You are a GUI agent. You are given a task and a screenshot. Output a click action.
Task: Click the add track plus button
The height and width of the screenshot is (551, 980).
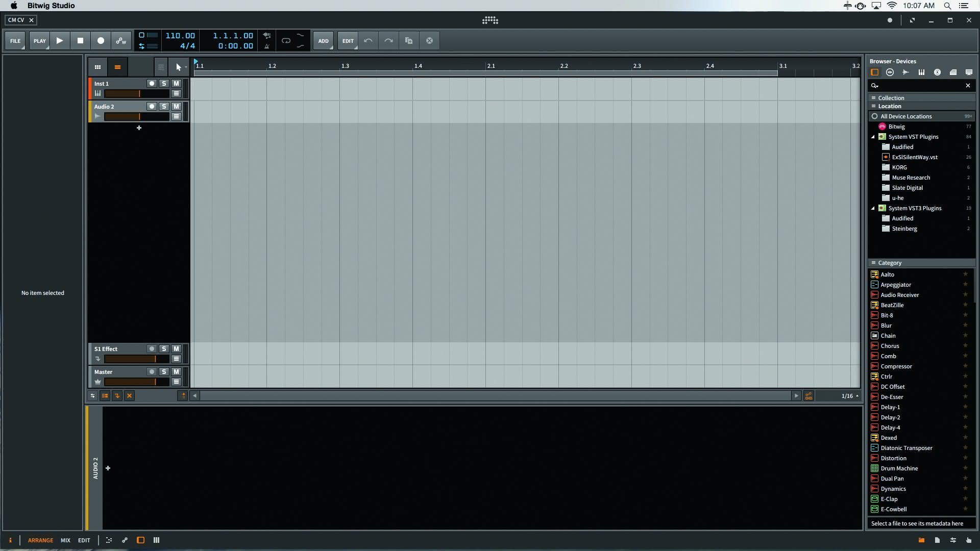pyautogui.click(x=139, y=128)
